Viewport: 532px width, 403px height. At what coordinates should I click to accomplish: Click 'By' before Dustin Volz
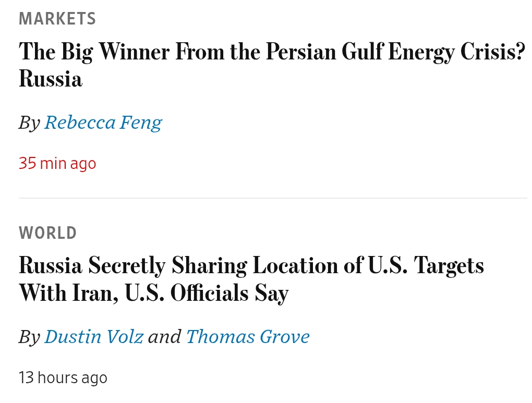click(x=29, y=337)
